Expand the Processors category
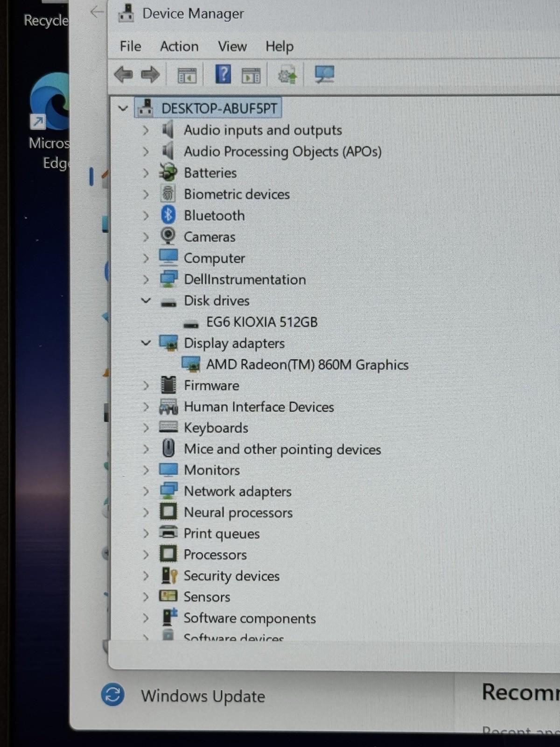560x747 pixels. coord(146,555)
